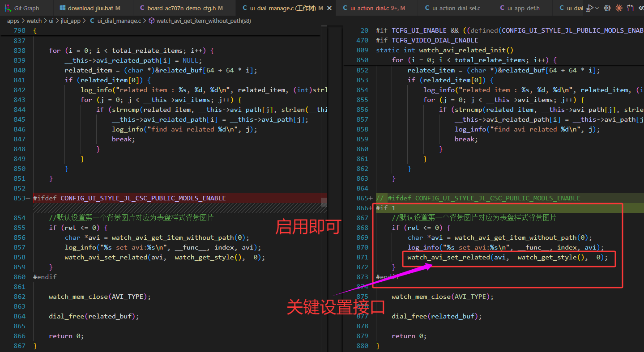Click line number 871 in the gutter

(363, 257)
